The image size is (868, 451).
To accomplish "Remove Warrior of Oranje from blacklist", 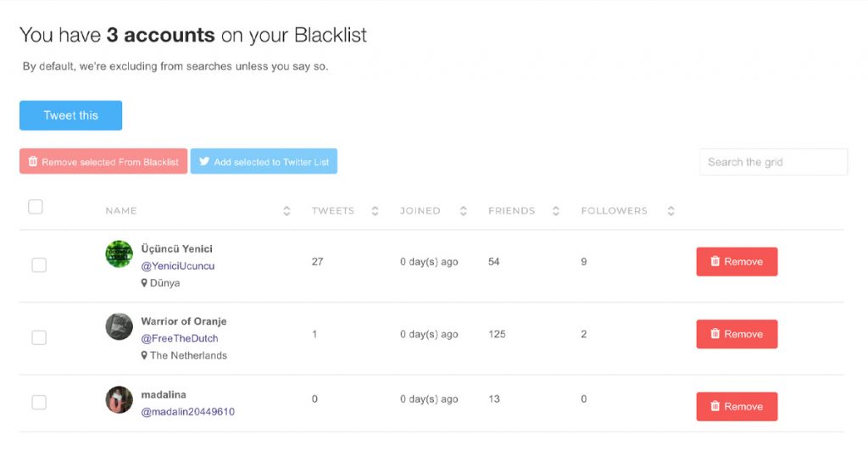I will click(x=736, y=334).
